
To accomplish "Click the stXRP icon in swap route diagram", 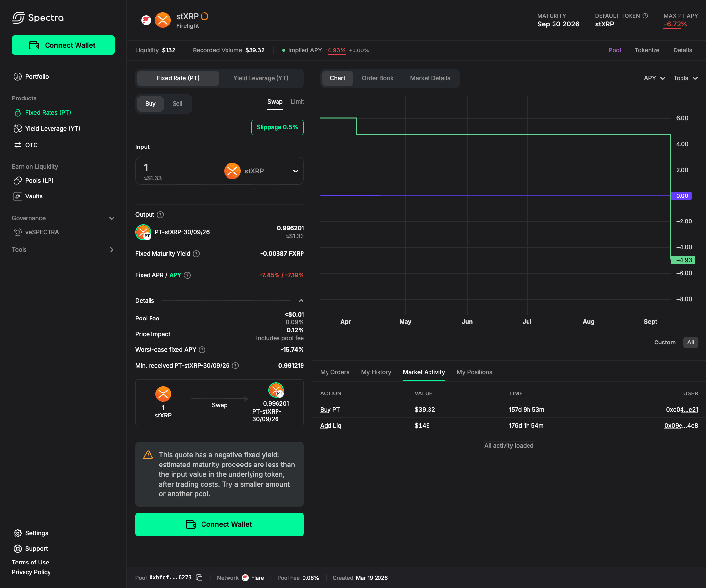I will tap(163, 394).
